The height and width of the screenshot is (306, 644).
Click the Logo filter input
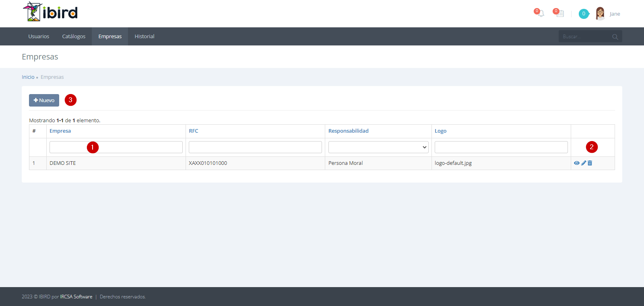[x=501, y=147]
